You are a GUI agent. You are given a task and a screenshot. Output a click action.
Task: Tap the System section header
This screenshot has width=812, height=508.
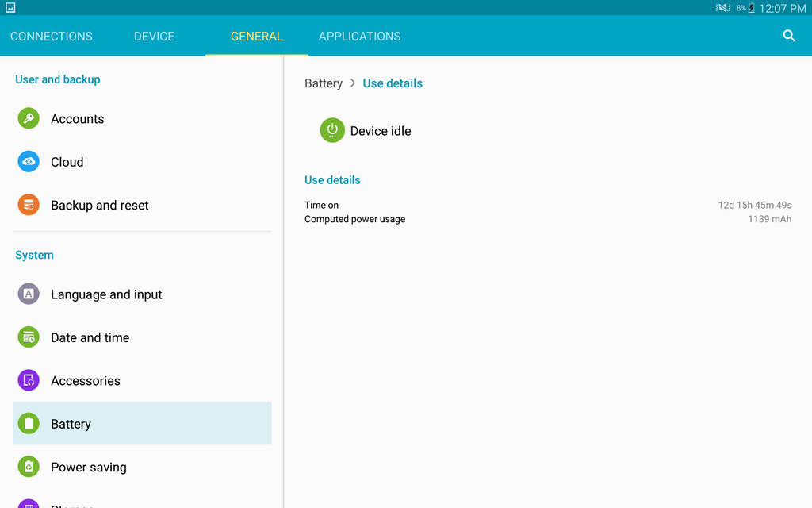pyautogui.click(x=34, y=255)
